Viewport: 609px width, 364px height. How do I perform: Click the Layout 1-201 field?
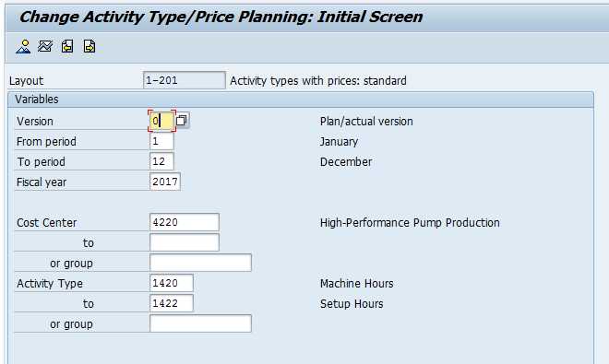(185, 80)
